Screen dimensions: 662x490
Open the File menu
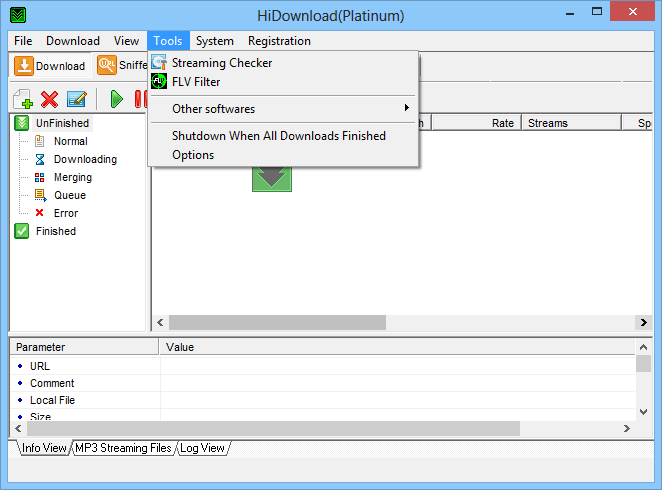(x=23, y=41)
